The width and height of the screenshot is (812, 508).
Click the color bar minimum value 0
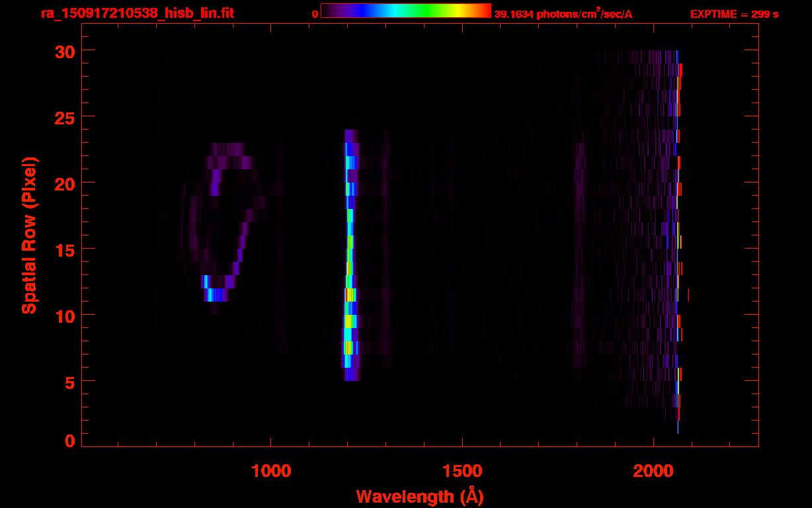(315, 14)
